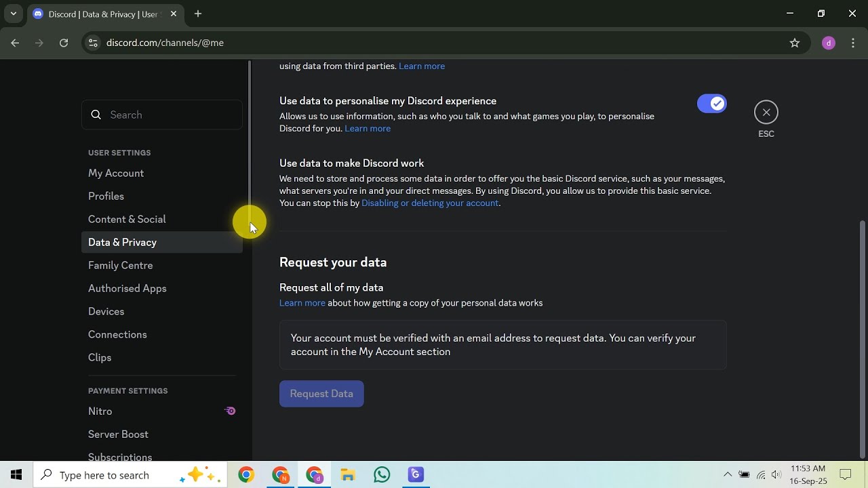
Task: Open second Chrome profile icon in taskbar
Action: (x=280, y=475)
